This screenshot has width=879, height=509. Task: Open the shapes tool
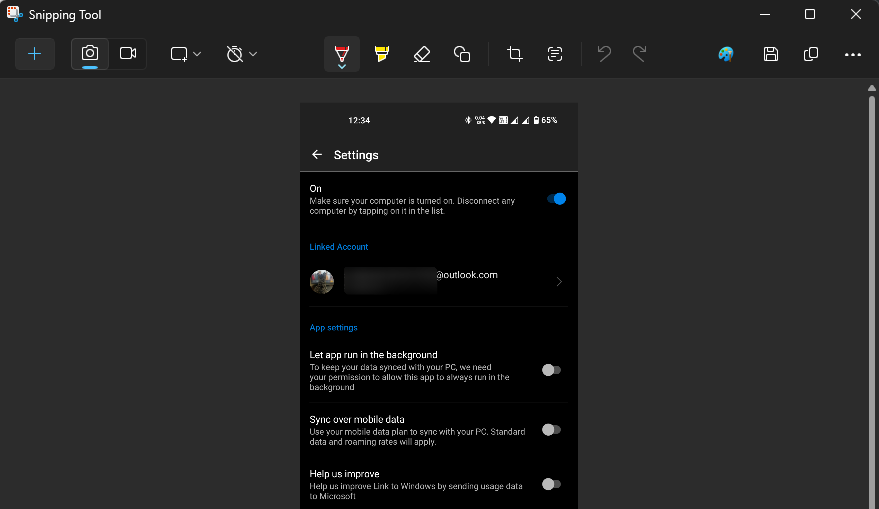coord(462,54)
